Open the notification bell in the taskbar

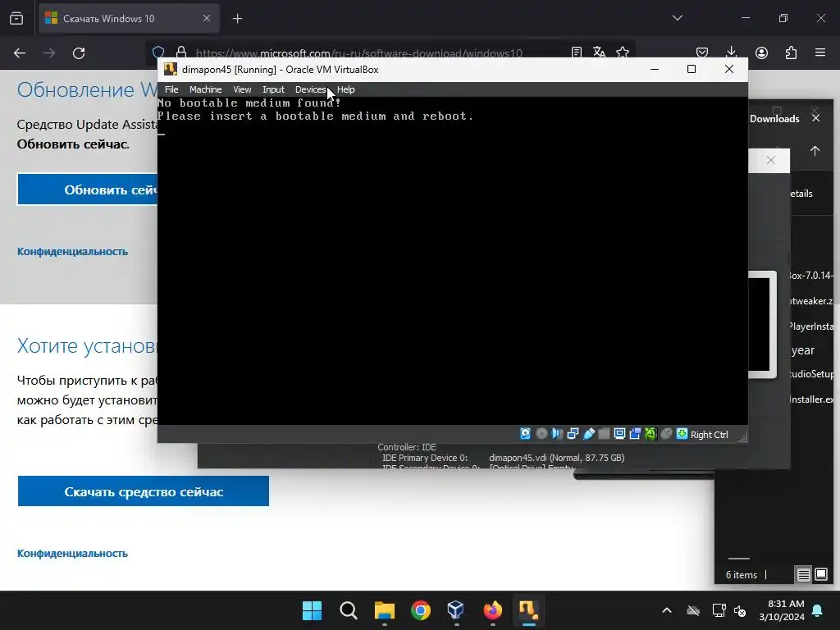[x=818, y=610]
